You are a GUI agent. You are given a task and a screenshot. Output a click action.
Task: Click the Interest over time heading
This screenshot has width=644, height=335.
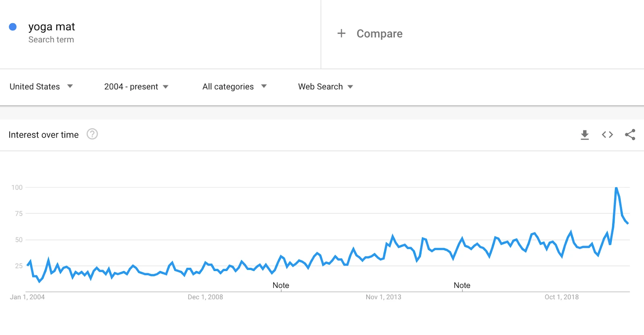(x=43, y=135)
